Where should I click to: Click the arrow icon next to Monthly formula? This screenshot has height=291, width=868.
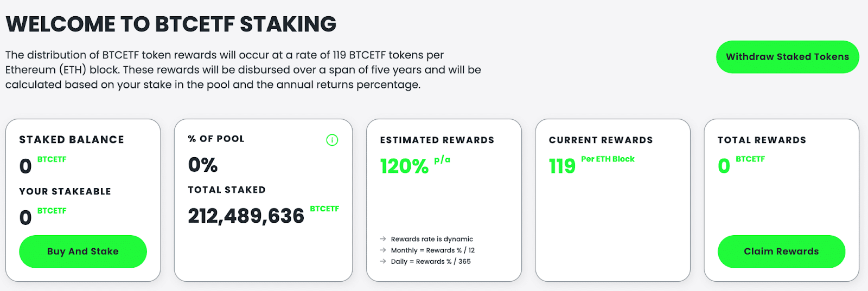(383, 250)
